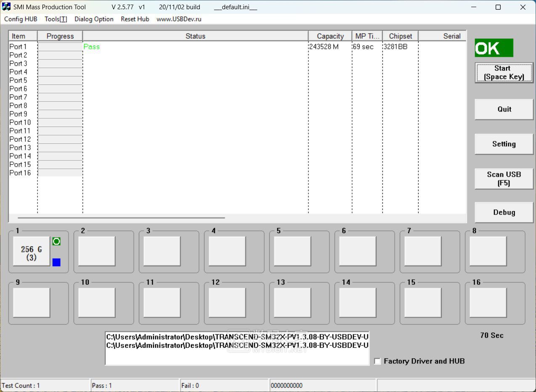This screenshot has height=392, width=536.
Task: Click empty port slot 12 button
Action: (227, 302)
